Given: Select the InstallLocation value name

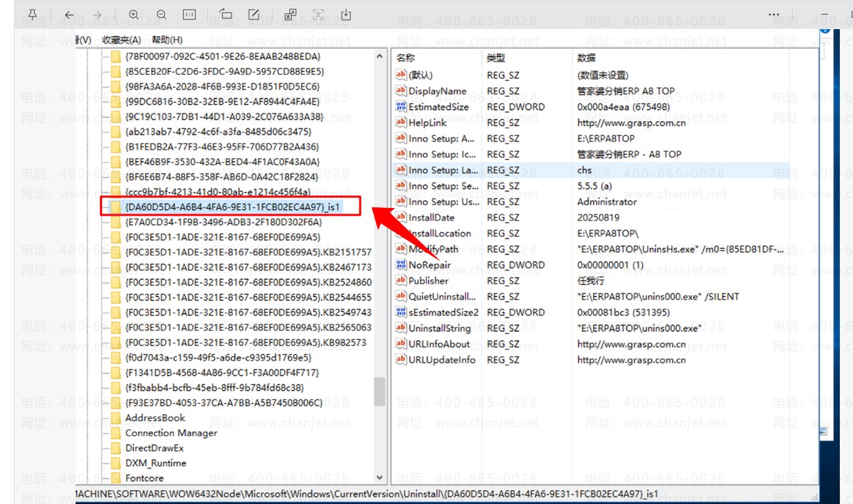Looking at the screenshot, I should pos(440,234).
